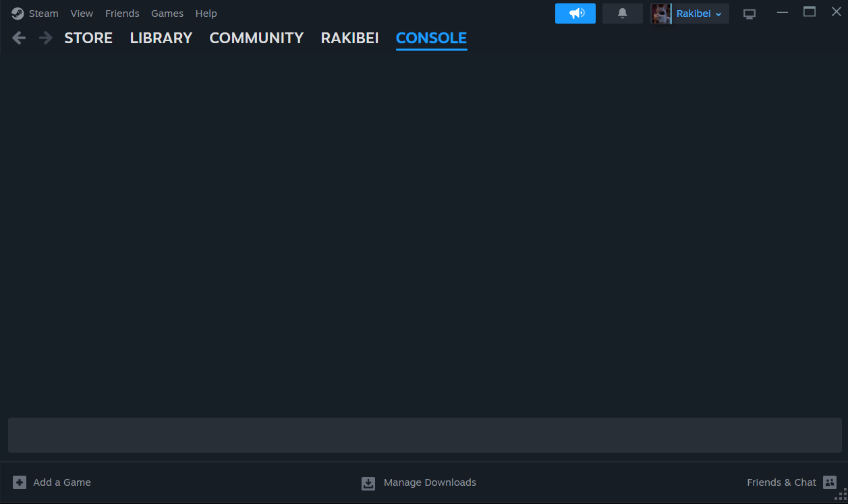This screenshot has width=848, height=504.
Task: Click the Friends & Chat people icon
Action: coord(830,482)
